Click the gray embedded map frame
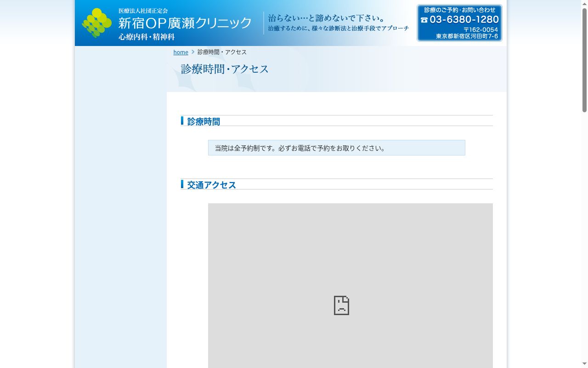 tap(351, 286)
